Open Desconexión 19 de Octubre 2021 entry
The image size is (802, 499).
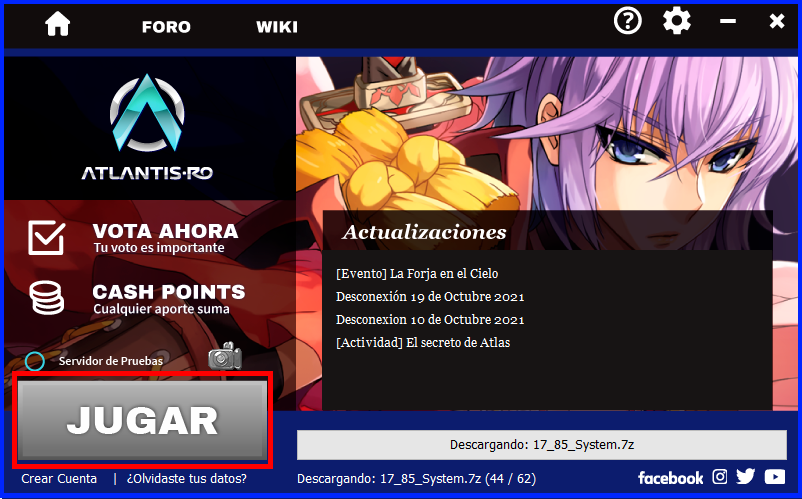(x=430, y=297)
